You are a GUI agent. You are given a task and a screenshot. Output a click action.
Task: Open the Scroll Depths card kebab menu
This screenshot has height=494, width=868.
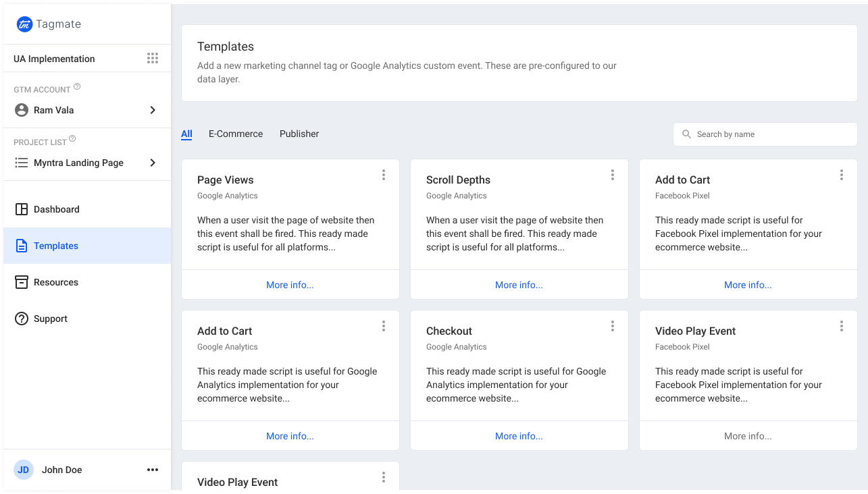(x=613, y=175)
